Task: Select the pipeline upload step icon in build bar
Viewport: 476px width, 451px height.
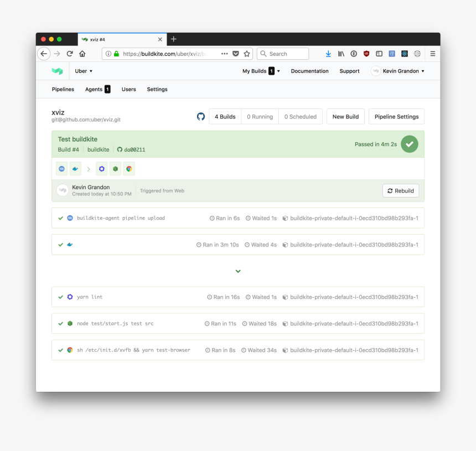Action: click(61, 169)
